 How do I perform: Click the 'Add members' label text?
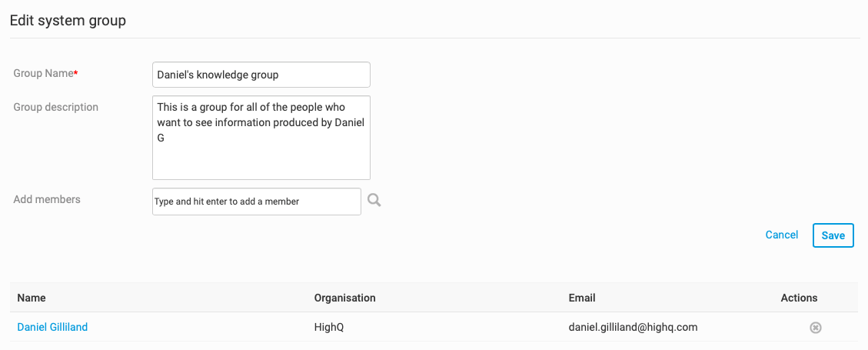47,199
